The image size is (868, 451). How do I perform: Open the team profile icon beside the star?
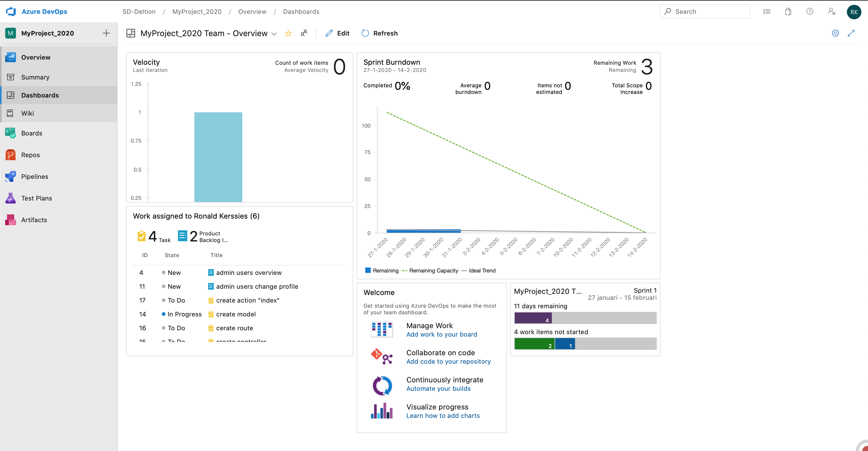304,33
